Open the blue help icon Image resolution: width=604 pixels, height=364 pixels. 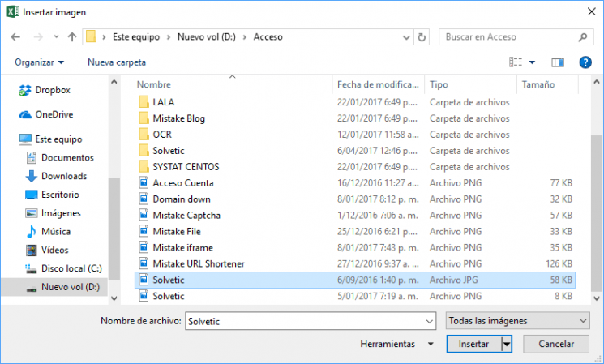tap(585, 62)
